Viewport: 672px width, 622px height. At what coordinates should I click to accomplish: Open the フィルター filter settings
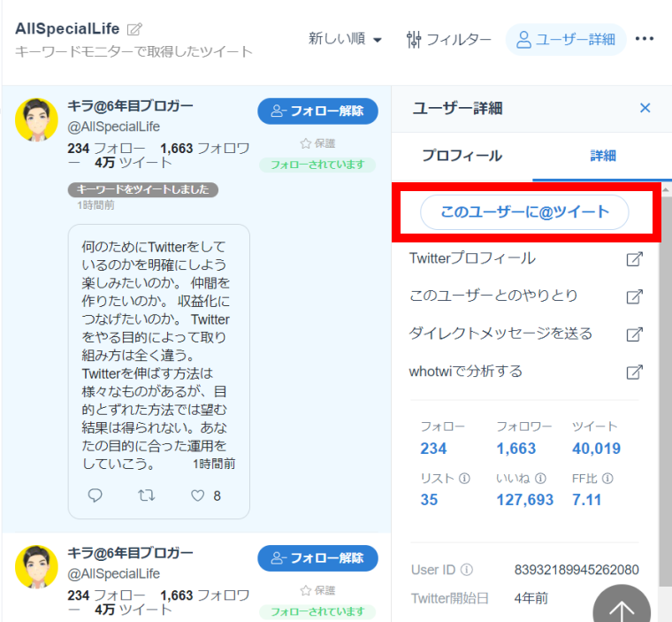pos(448,39)
